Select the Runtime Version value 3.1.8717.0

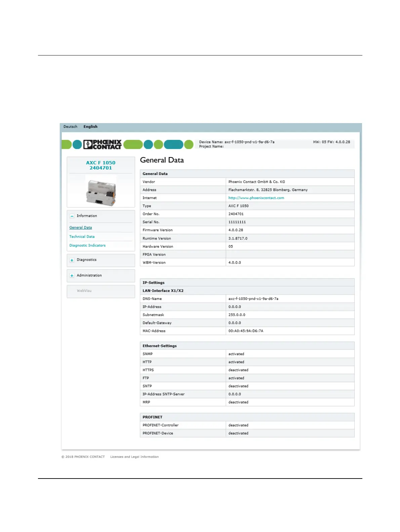[238, 238]
